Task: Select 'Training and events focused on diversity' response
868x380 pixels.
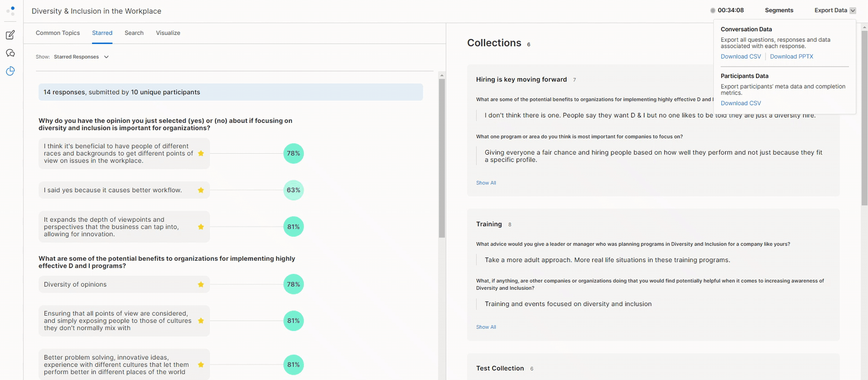Action: tap(568, 304)
